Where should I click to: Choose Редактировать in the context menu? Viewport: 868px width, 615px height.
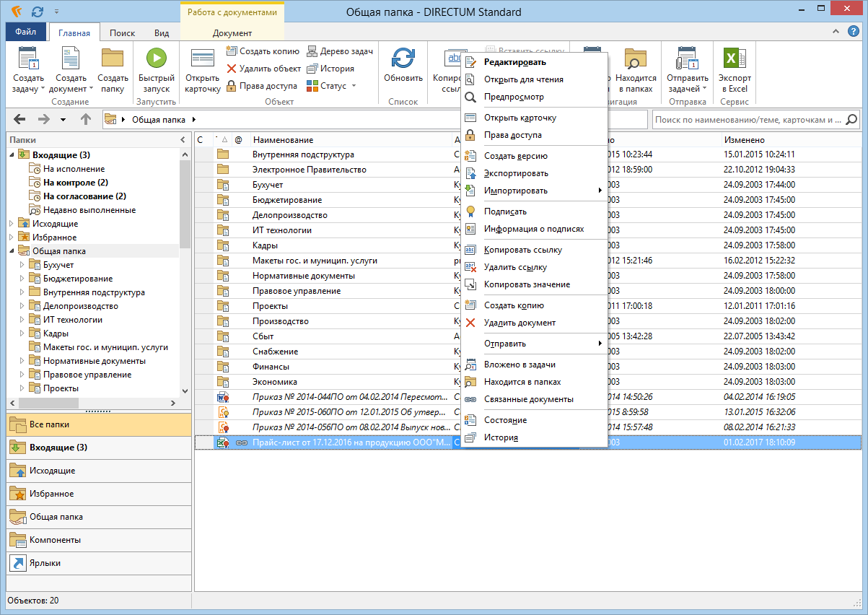pos(534,62)
